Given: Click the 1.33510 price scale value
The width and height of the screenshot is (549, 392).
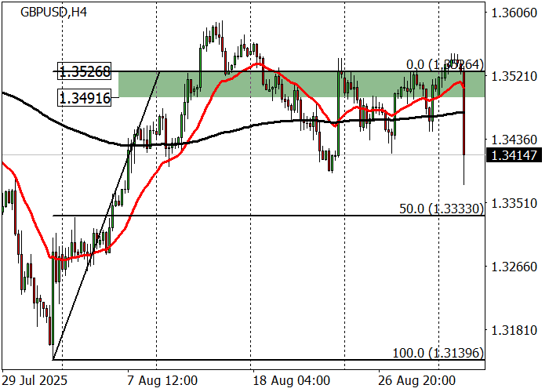Looking at the screenshot, I should click(x=514, y=203).
